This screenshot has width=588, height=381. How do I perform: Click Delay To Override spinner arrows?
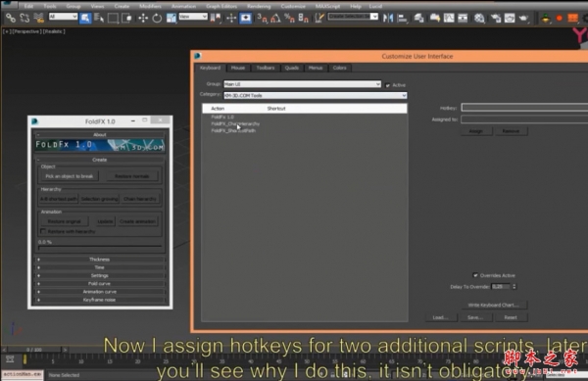(514, 287)
